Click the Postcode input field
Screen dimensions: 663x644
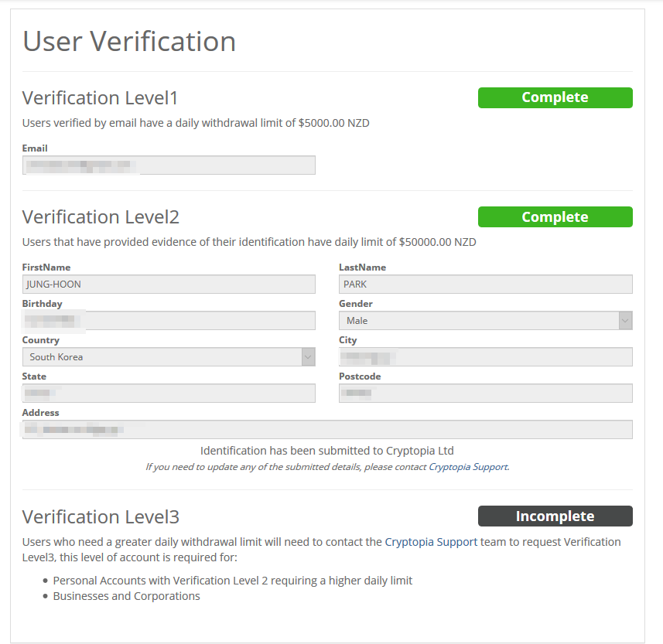[485, 394]
